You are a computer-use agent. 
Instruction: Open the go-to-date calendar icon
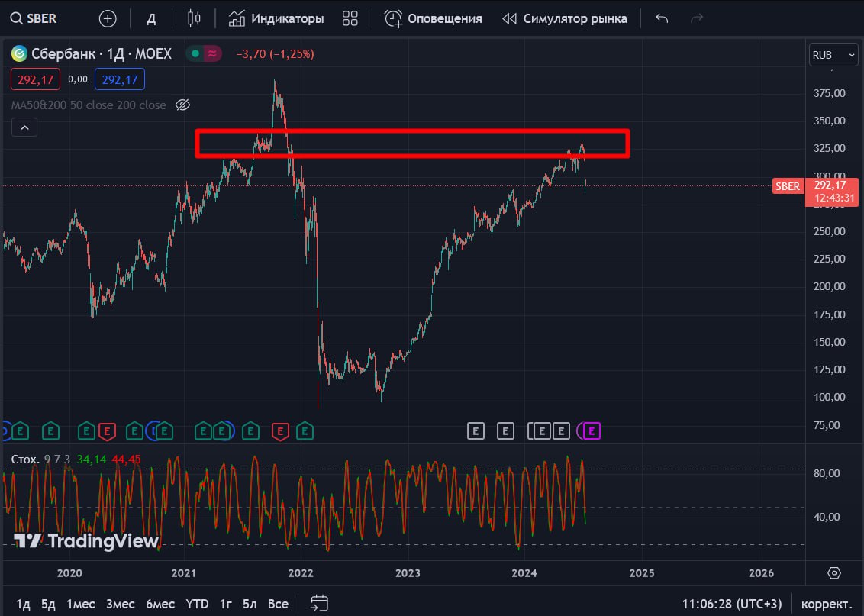tap(319, 603)
